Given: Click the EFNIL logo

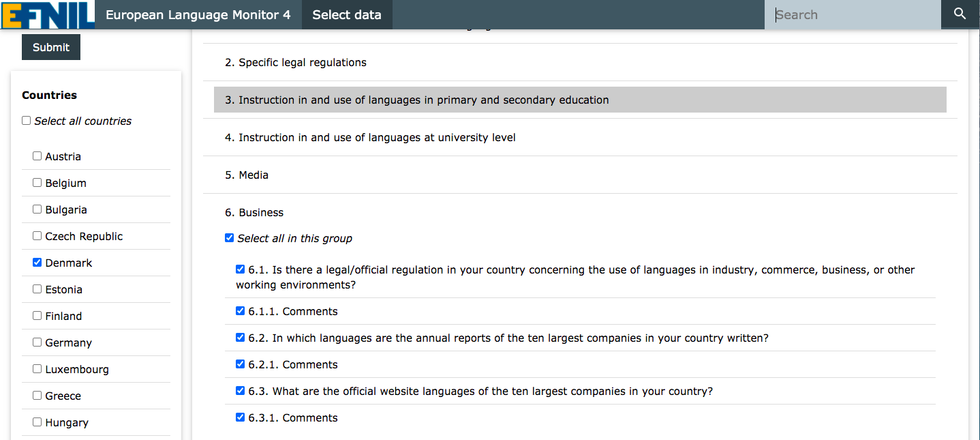Looking at the screenshot, I should click(48, 14).
